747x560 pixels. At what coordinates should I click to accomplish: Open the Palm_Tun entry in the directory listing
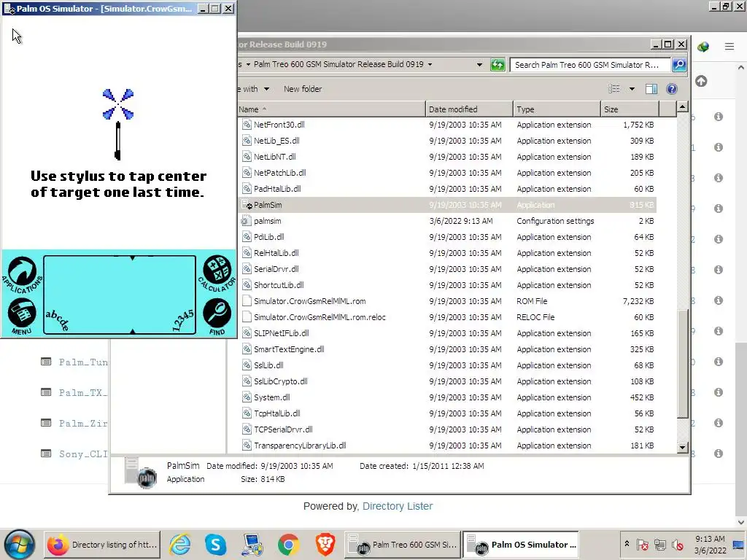[x=83, y=362]
